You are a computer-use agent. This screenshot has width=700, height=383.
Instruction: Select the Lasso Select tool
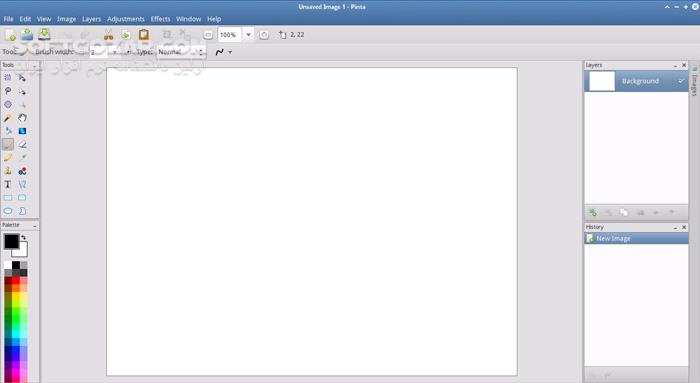click(x=8, y=91)
